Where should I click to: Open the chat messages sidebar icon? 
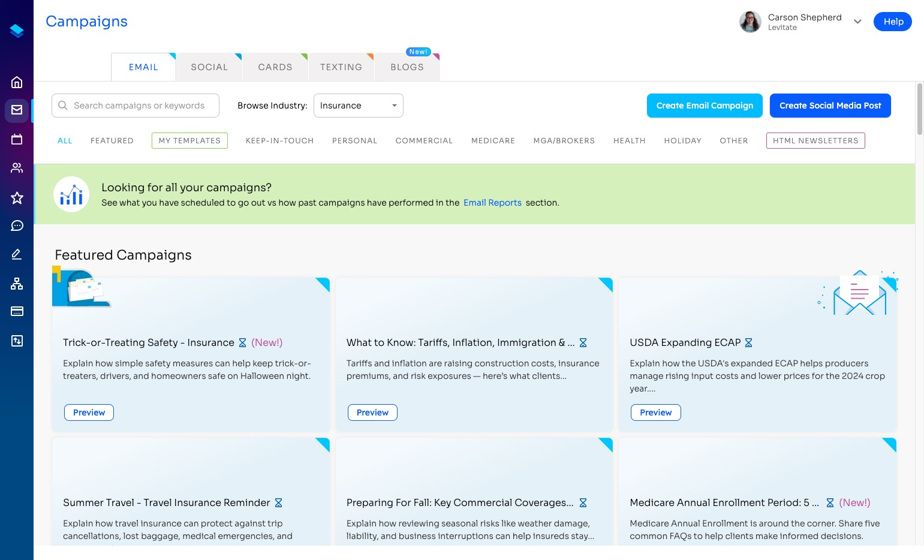pos(17,225)
